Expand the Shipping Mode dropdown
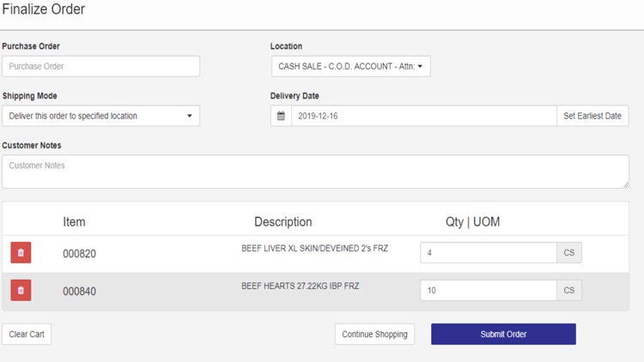 point(100,116)
